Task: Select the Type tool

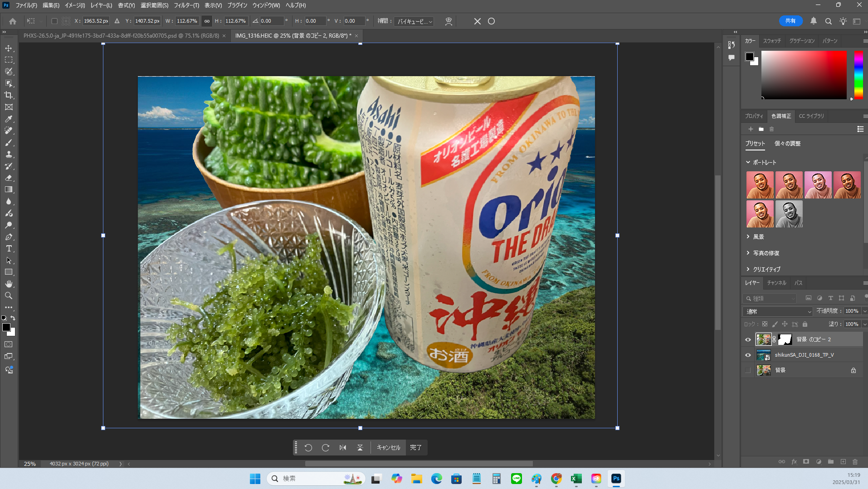Action: coord(9,249)
